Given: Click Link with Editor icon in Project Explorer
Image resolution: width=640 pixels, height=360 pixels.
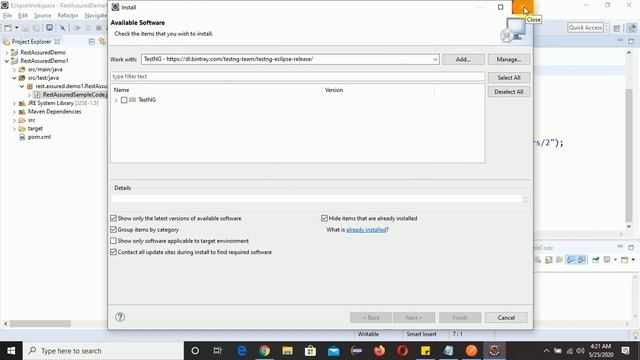Looking at the screenshot, I should [x=102, y=42].
